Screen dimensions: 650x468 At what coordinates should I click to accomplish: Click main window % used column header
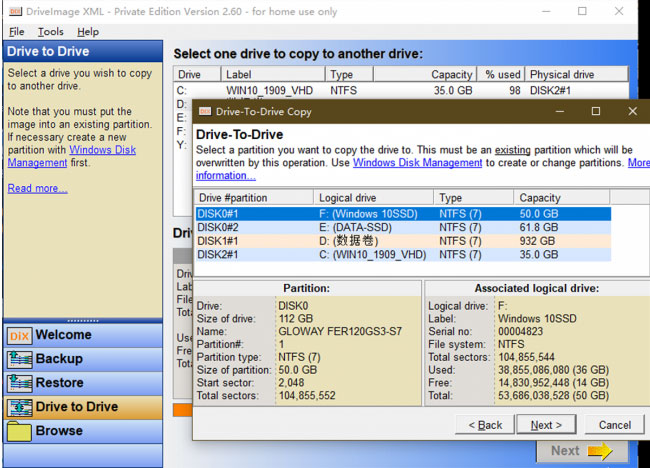(501, 75)
